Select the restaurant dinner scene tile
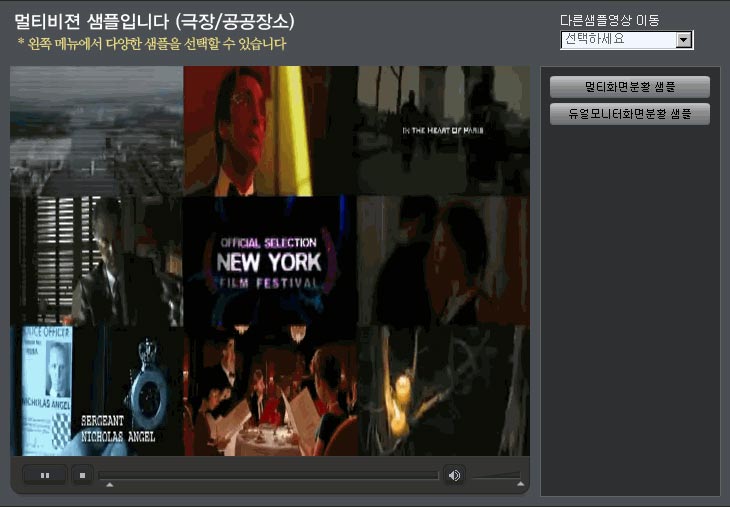This screenshot has width=730, height=507. coord(270,391)
